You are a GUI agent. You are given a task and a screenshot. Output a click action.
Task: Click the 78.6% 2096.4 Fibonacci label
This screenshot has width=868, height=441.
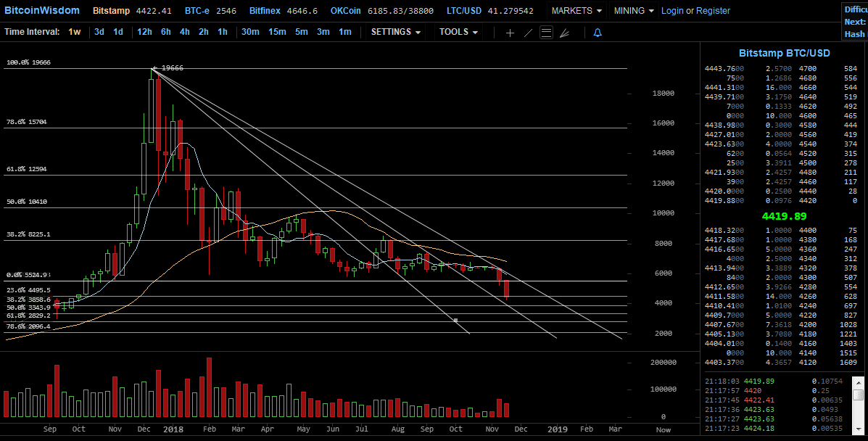tap(28, 326)
